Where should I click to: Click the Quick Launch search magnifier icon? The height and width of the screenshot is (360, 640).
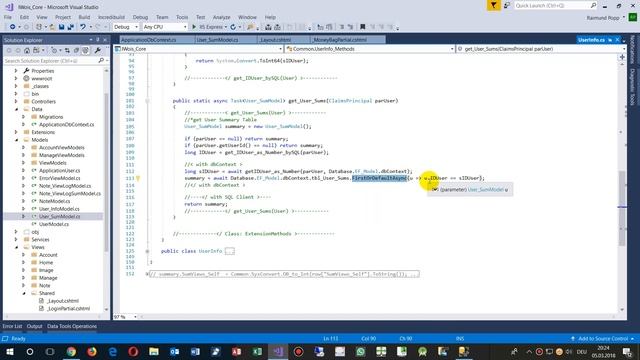593,5
